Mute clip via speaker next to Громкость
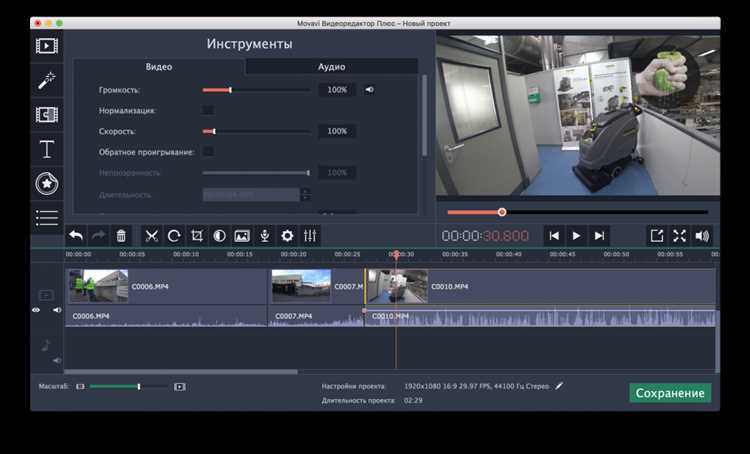The width and height of the screenshot is (750, 454). click(370, 89)
